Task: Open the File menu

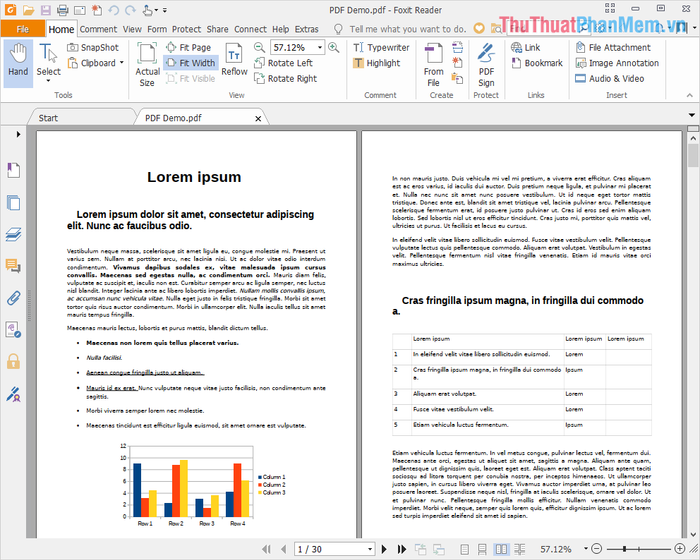Action: coord(23,29)
